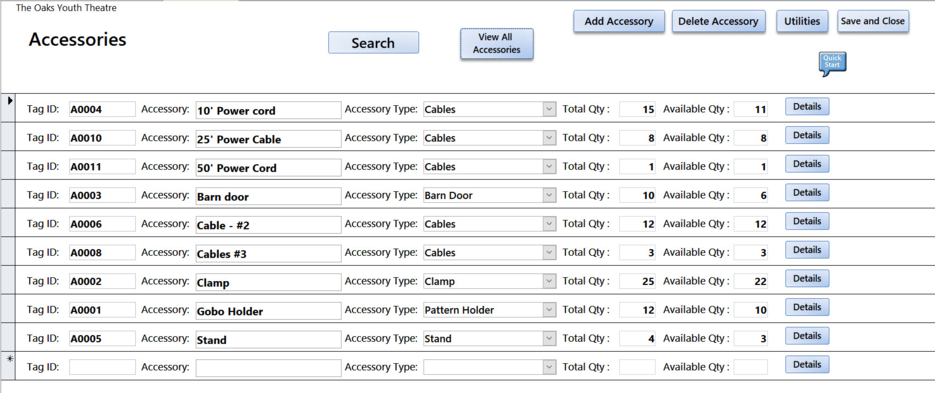Select the current record arrow for A0004

(x=8, y=108)
